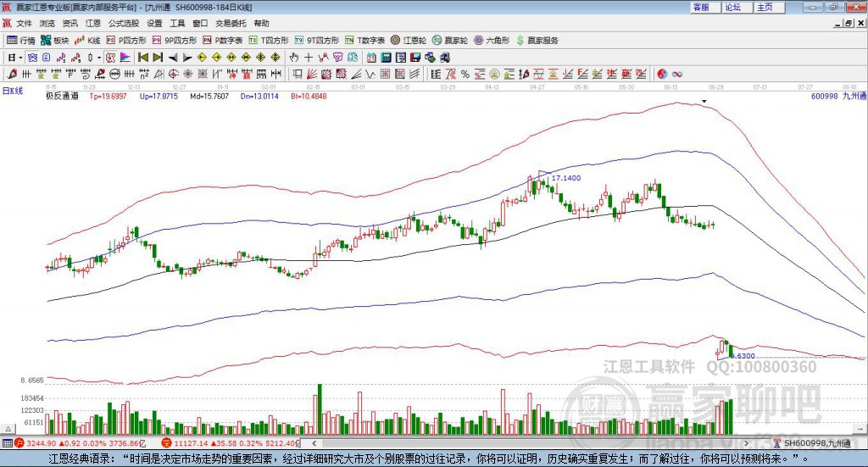The width and height of the screenshot is (868, 467).
Task: Select the last yellow diamond four-arrow icon
Action: click(275, 58)
